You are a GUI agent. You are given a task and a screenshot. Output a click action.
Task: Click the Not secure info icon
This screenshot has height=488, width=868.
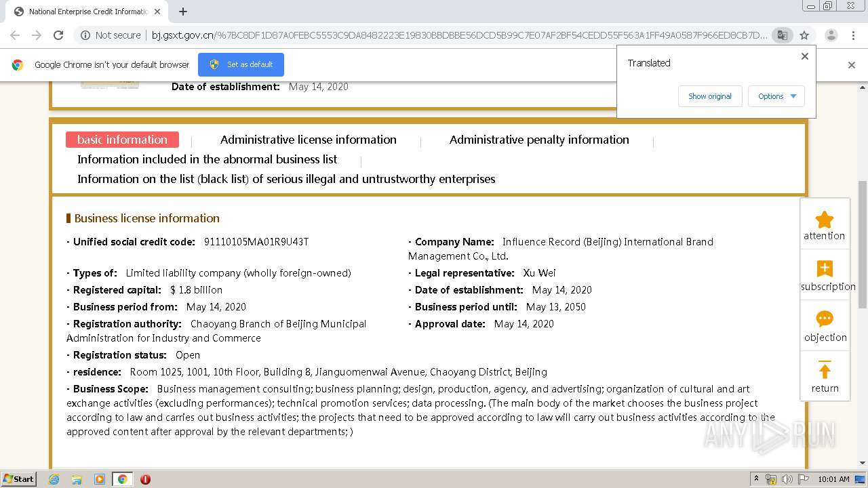tap(85, 35)
